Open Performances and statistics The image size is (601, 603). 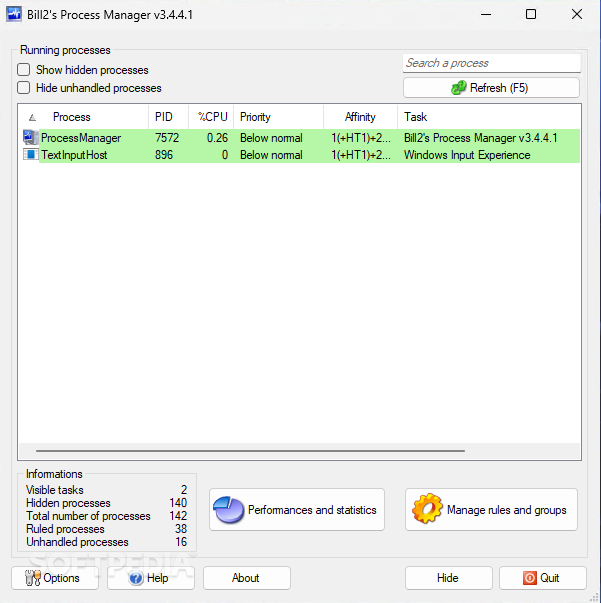[297, 510]
